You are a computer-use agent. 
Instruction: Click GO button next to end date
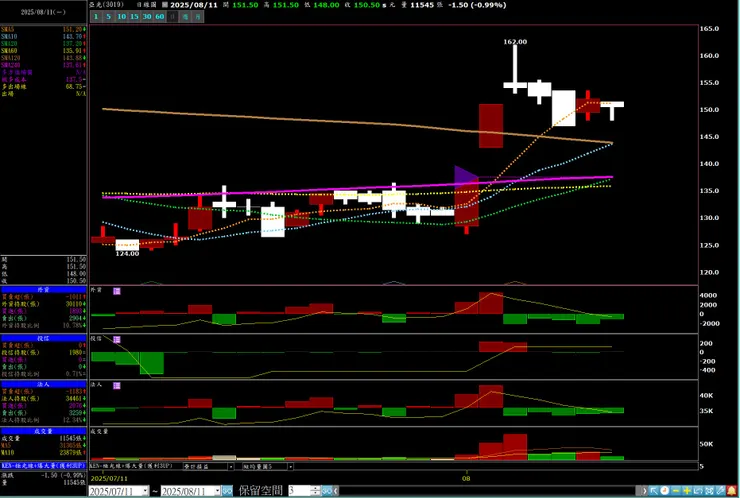[x=227, y=491]
